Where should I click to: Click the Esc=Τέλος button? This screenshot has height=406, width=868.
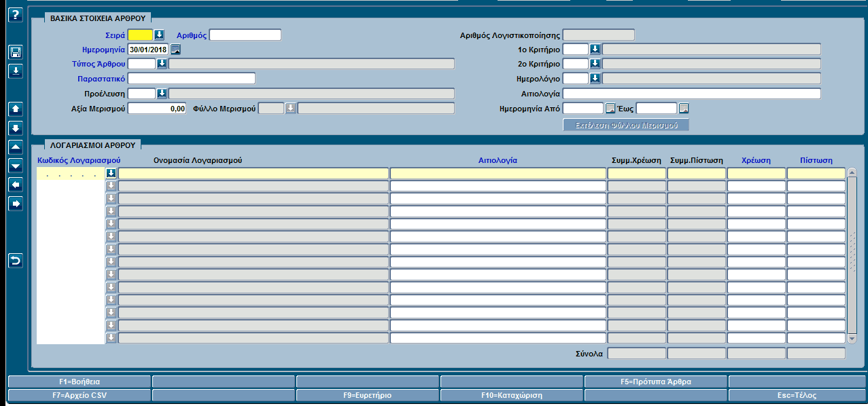click(x=798, y=394)
